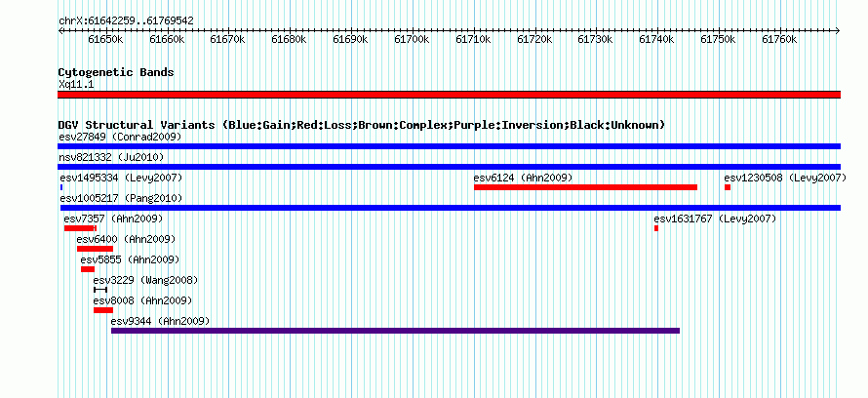Click the 61720k ruler position
The height and width of the screenshot is (398, 868).
click(534, 39)
